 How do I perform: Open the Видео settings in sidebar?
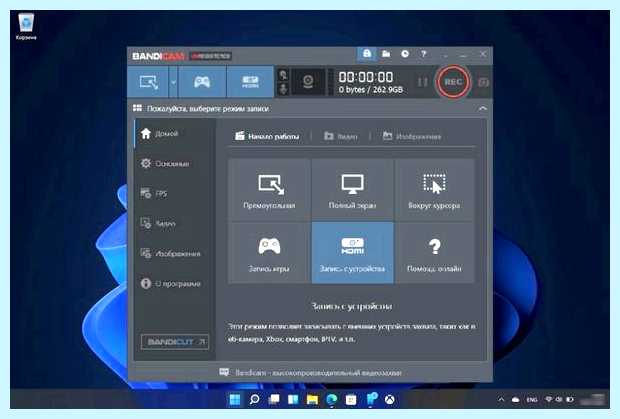(174, 223)
